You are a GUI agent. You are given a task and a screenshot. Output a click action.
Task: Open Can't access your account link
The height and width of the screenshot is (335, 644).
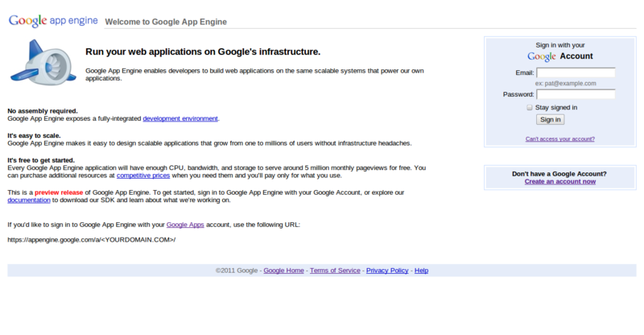(559, 139)
